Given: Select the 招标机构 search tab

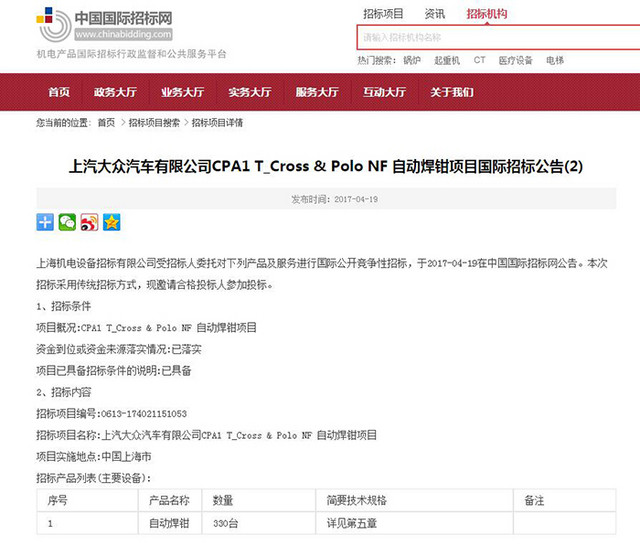Looking at the screenshot, I should coord(487,14).
